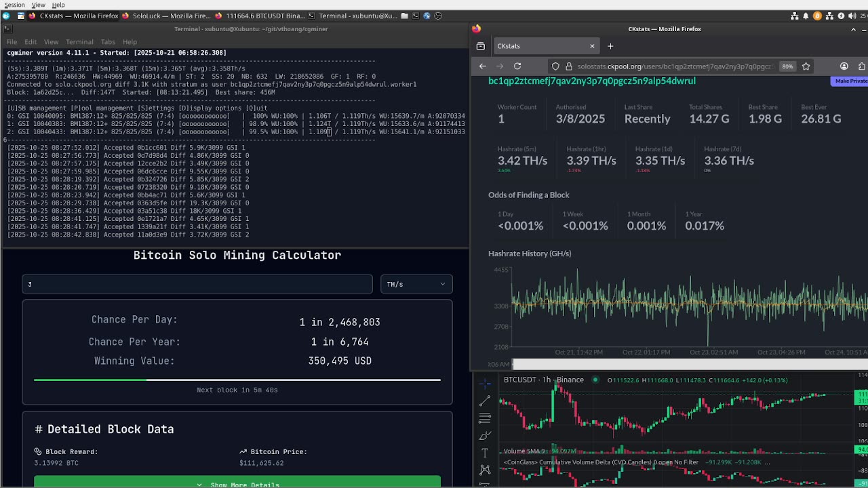Click the Make Private button
The width and height of the screenshot is (868, 488).
tap(850, 81)
